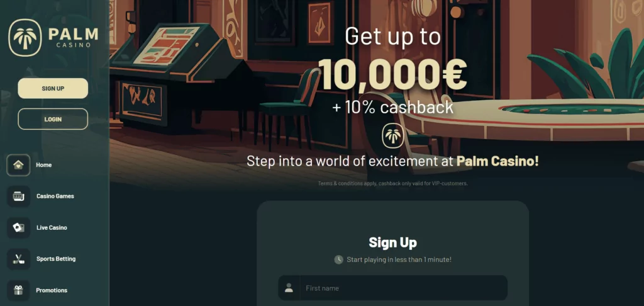Click the 10,000€ bonus banner text
Image resolution: width=644 pixels, height=306 pixels.
click(392, 74)
